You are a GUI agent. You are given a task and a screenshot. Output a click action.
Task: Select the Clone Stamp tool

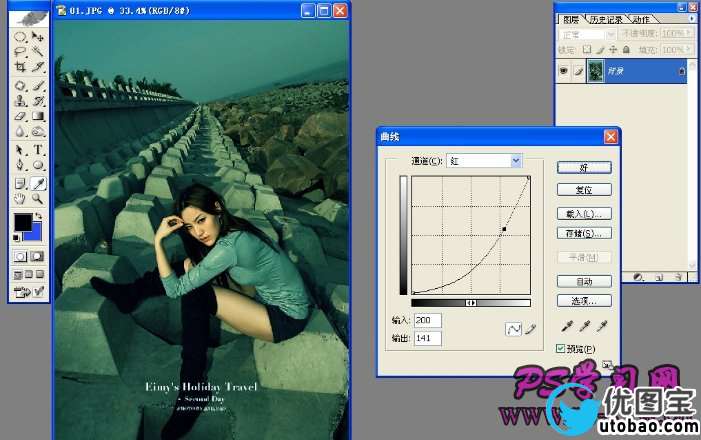(20, 101)
